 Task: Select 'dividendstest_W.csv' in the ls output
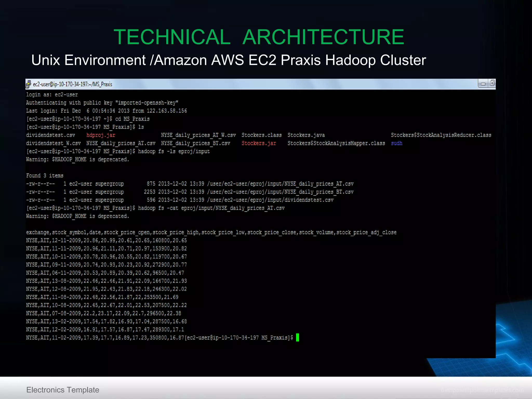(x=53, y=143)
